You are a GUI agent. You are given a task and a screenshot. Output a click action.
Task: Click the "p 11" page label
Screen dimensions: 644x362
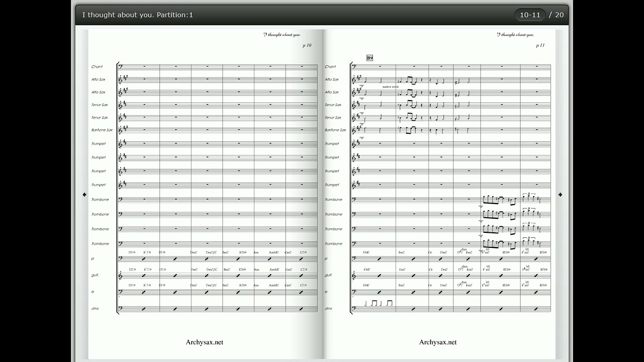[x=540, y=45]
